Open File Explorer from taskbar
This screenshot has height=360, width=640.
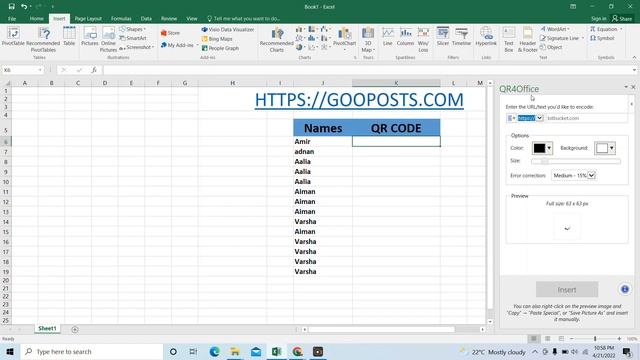(x=235, y=351)
